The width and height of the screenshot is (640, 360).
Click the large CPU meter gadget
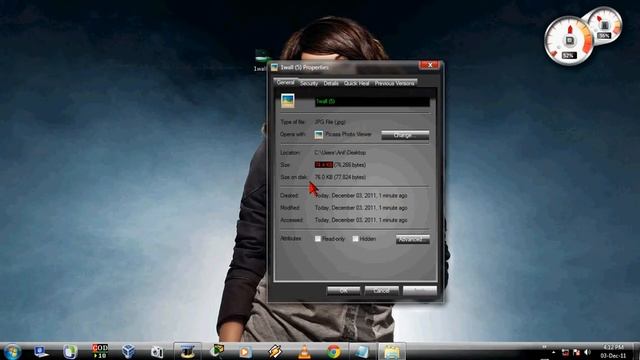569,41
